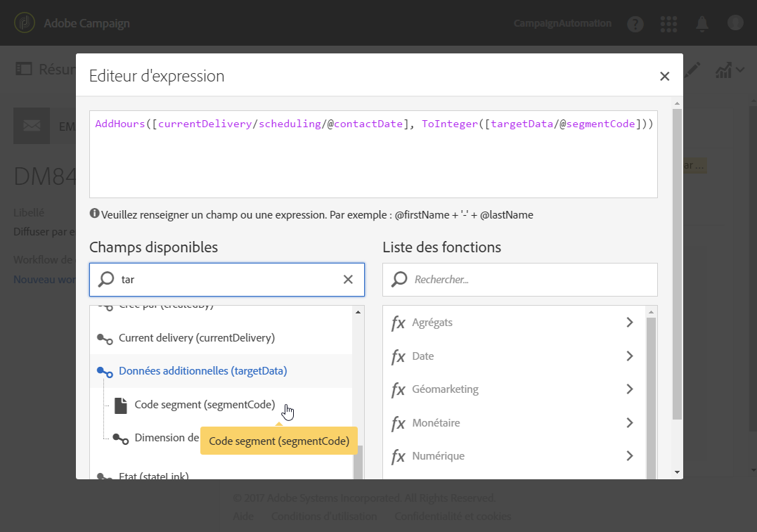Open the apps grid icon in header
This screenshot has width=757, height=532.
point(669,24)
